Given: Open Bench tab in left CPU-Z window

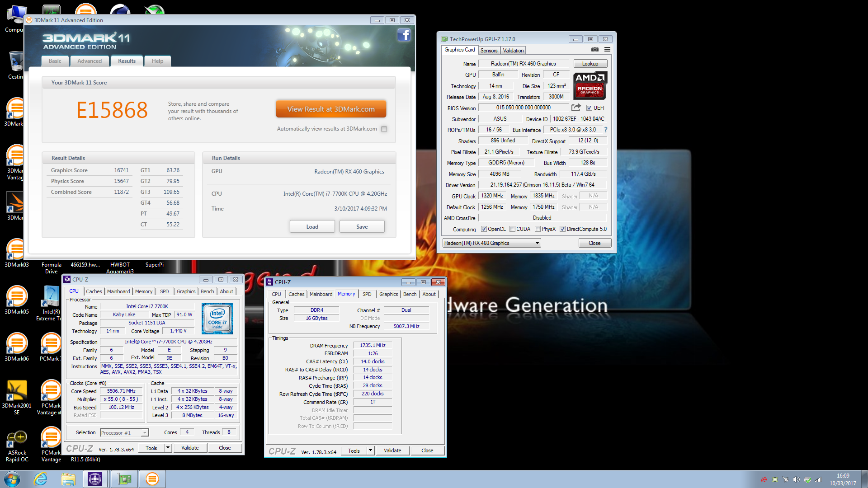Looking at the screenshot, I should click(208, 291).
